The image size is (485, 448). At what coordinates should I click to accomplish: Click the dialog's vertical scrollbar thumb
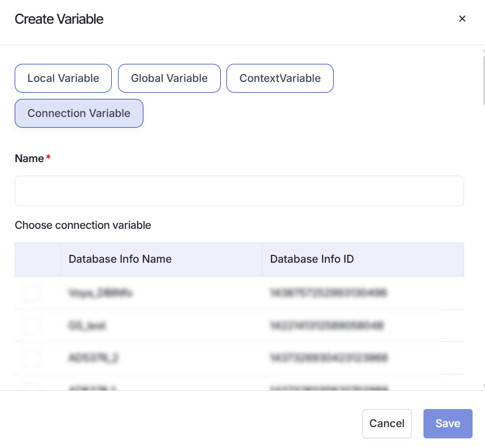coord(484,80)
